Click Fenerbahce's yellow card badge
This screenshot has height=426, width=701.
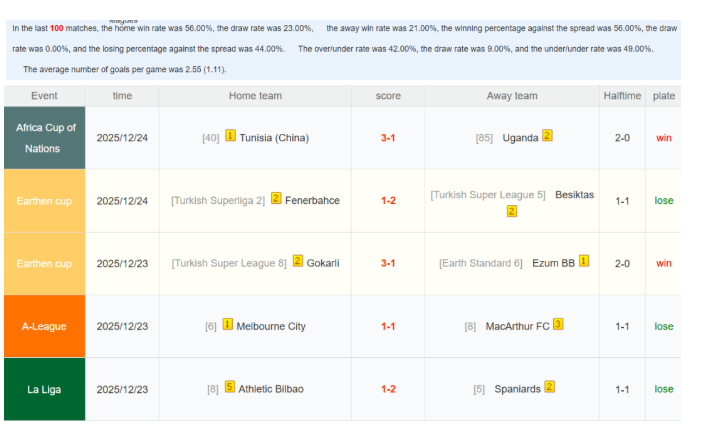click(276, 199)
